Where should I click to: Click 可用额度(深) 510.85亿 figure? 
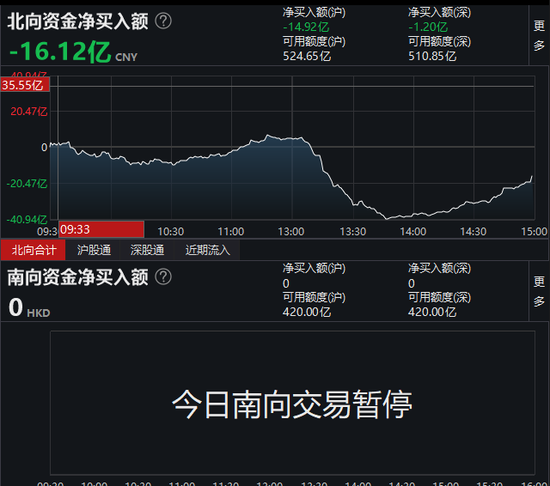[x=432, y=56]
